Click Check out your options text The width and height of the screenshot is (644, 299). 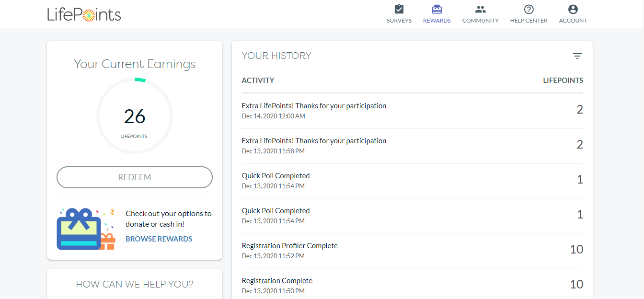[x=169, y=218]
